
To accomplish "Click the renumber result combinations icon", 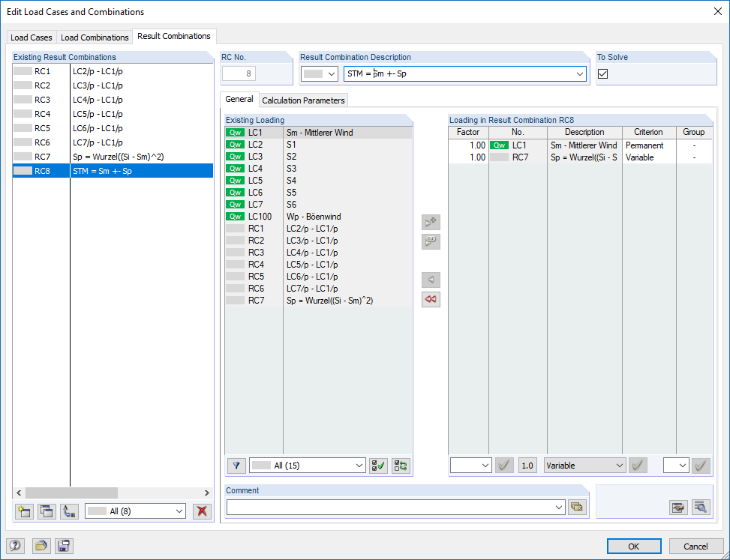I will 69,511.
